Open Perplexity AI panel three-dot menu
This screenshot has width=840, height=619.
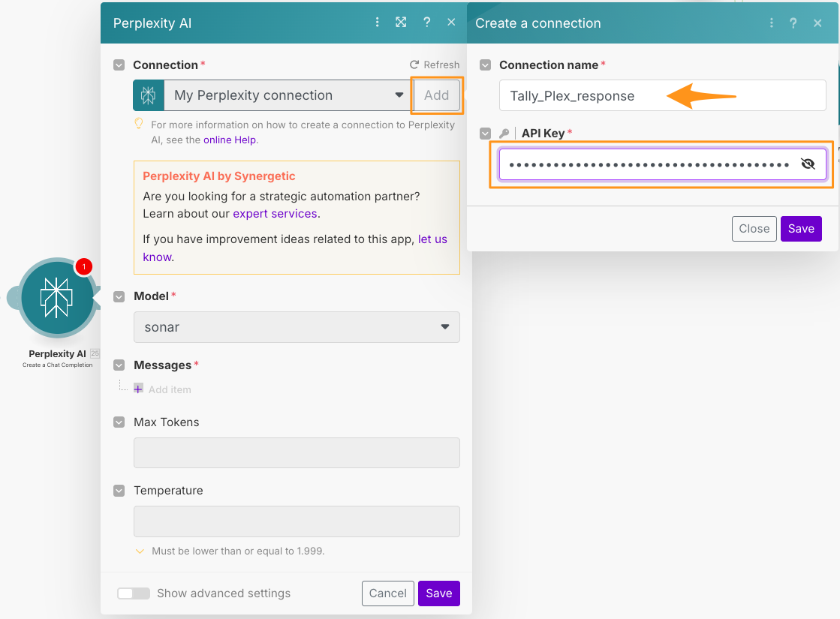click(377, 22)
